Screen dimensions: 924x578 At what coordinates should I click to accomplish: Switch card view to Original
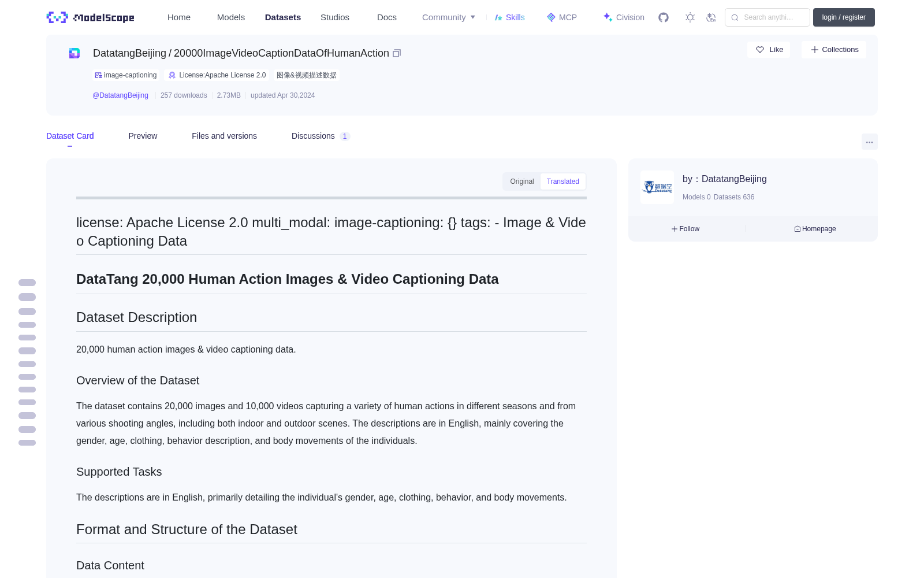click(522, 181)
